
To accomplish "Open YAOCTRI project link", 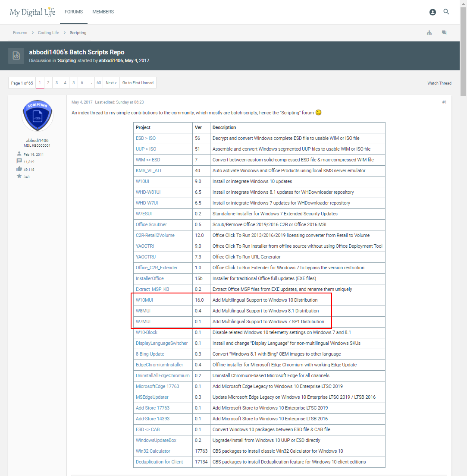I will pos(145,246).
